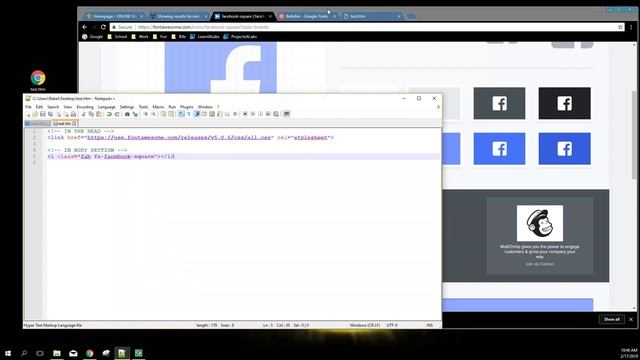Click the Chrome back arrow
The height and width of the screenshot is (360, 640).
[x=84, y=27]
